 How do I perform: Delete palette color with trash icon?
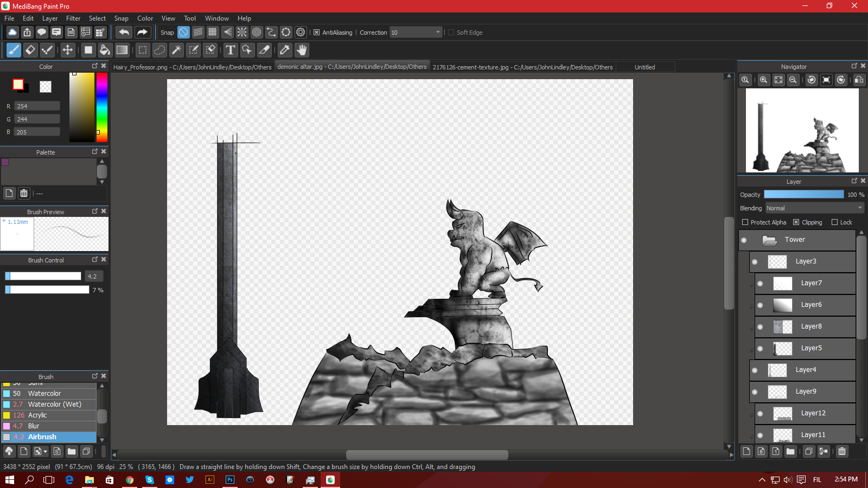point(24,193)
